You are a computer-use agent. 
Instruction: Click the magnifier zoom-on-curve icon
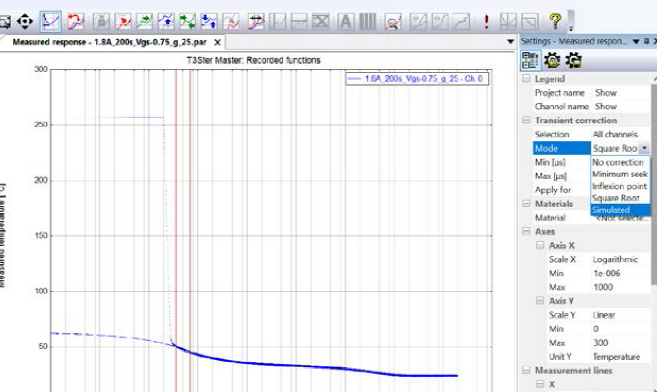pyautogui.click(x=393, y=21)
